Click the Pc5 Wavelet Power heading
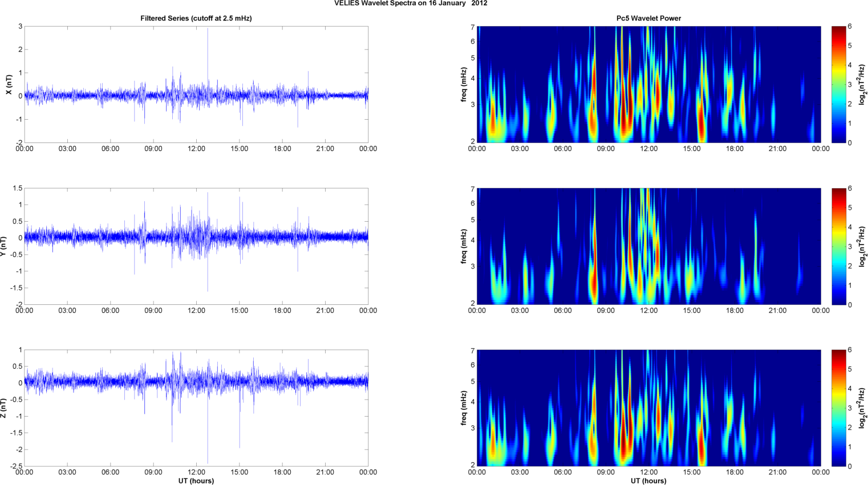The width and height of the screenshot is (868, 485). click(648, 18)
